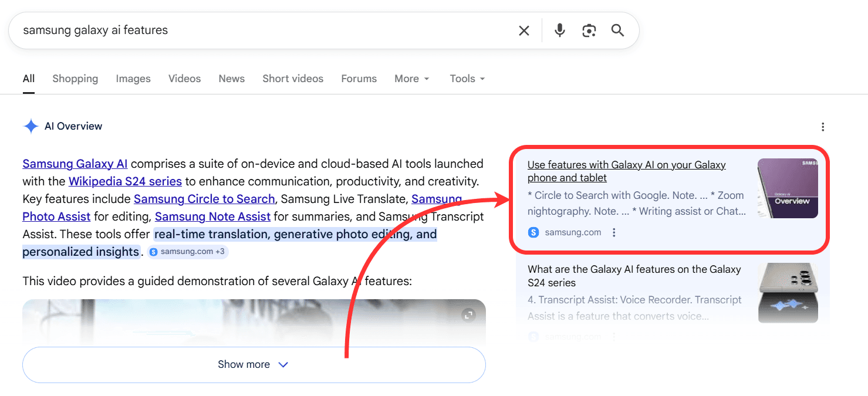
Task: Click the AI Overview sparkle icon
Action: [x=31, y=126]
